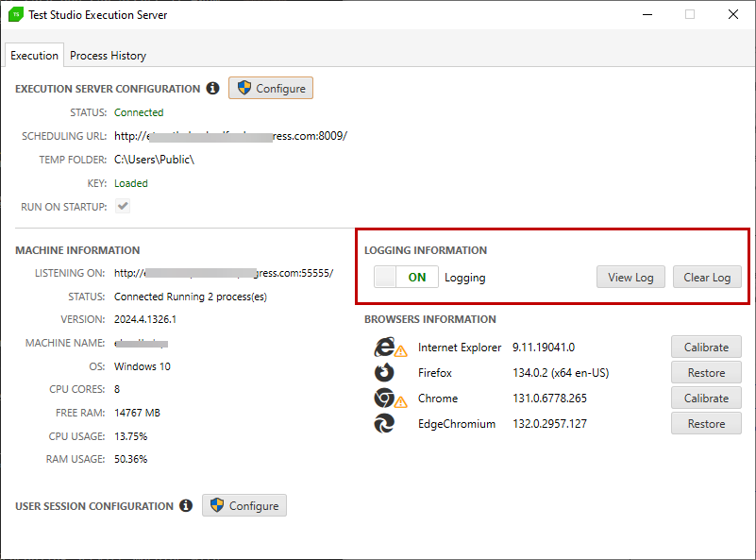The width and height of the screenshot is (756, 560).
Task: Click the EdgeChromium browser icon
Action: (384, 423)
